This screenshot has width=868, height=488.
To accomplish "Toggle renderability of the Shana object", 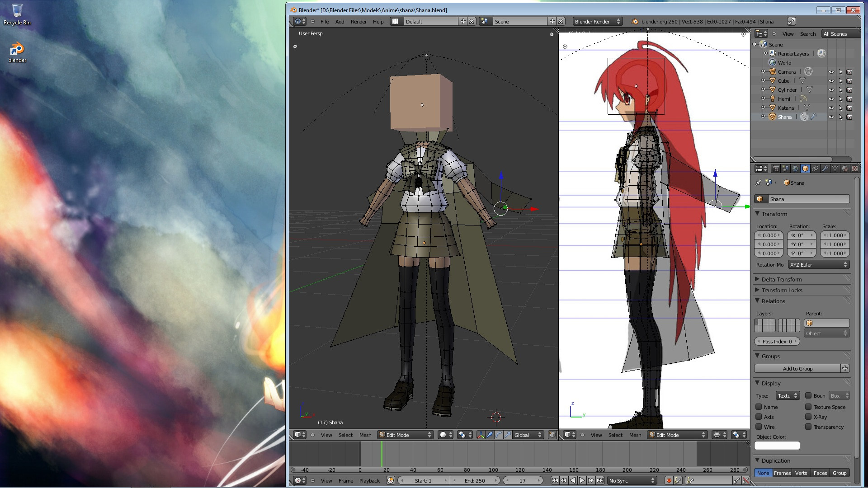I will (x=849, y=117).
